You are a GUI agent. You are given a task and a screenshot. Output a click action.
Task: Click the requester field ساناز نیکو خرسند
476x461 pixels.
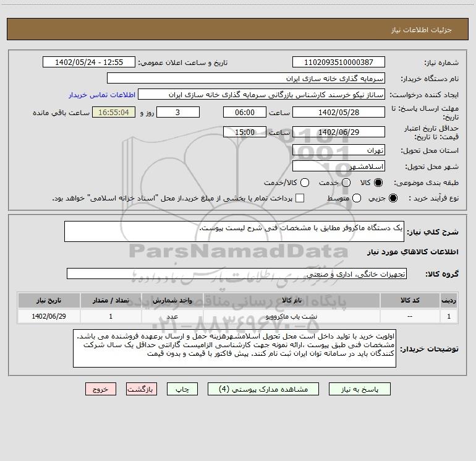261,95
